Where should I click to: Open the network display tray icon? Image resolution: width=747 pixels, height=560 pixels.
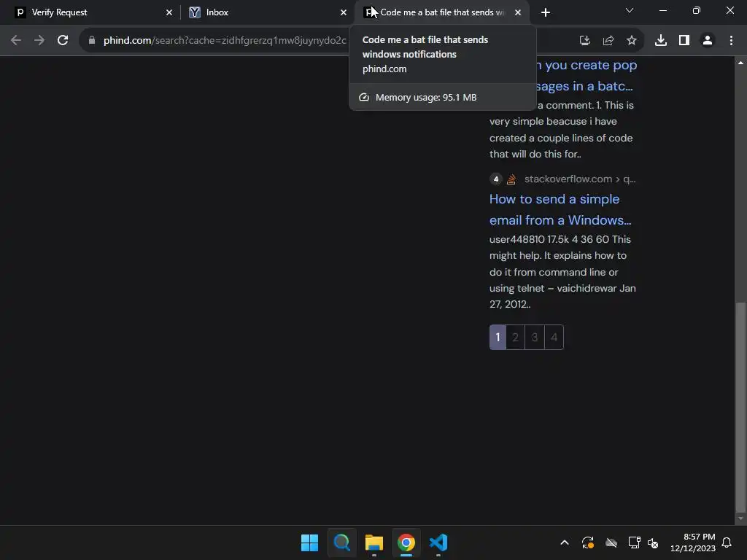634,542
